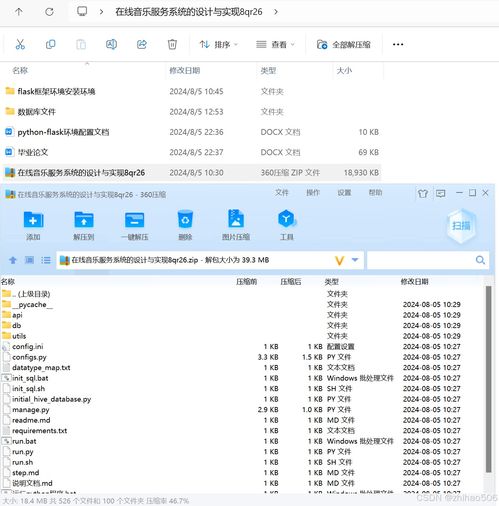499x506 pixels.
Task: Open the 操作 menu in 360压缩
Action: click(313, 193)
